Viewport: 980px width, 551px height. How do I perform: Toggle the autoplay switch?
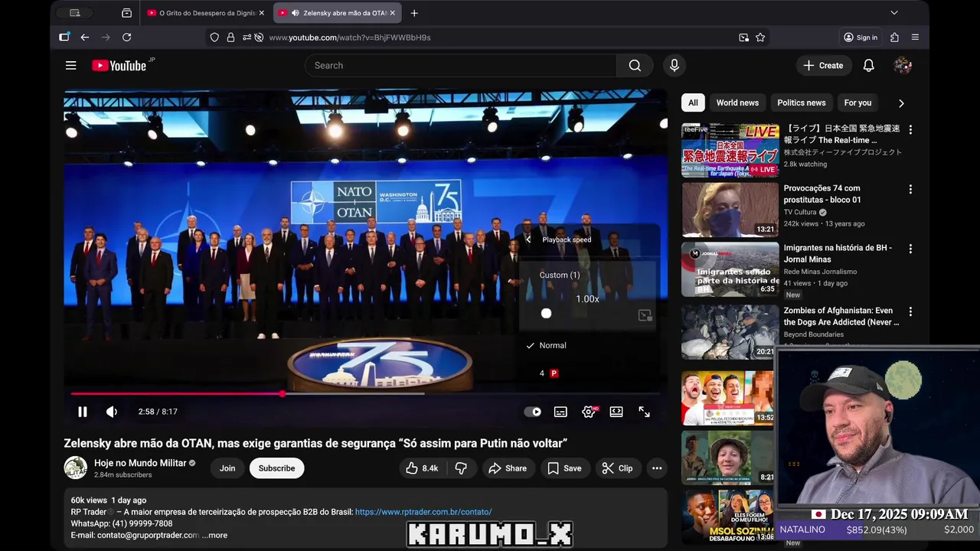coord(533,412)
